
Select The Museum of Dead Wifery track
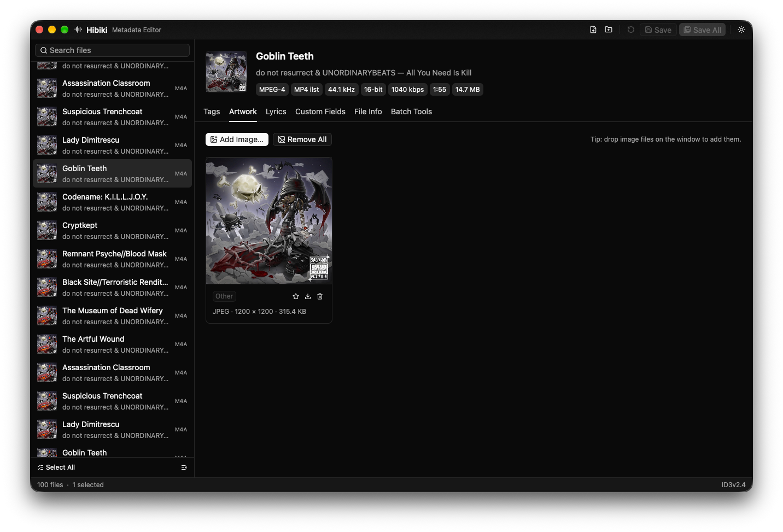tap(113, 315)
